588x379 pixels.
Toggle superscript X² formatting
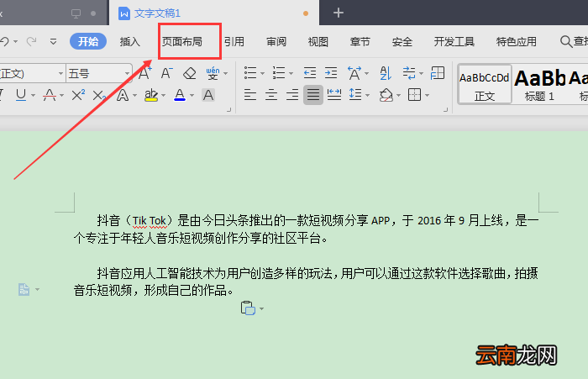click(x=77, y=95)
